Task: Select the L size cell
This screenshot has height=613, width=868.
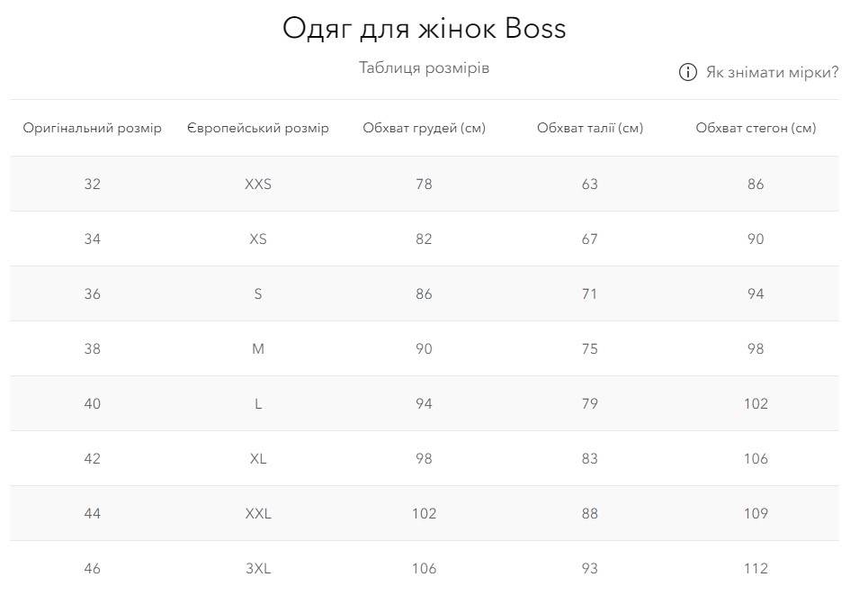Action: (x=258, y=403)
